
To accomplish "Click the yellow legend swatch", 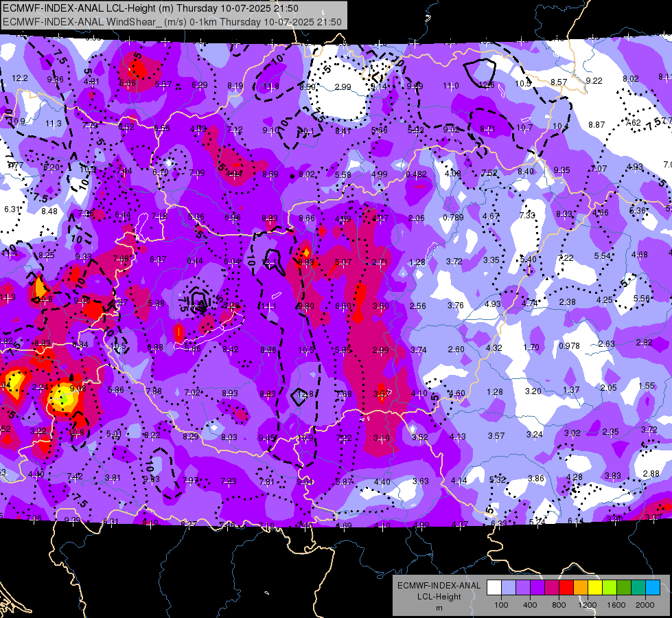I will [x=595, y=588].
